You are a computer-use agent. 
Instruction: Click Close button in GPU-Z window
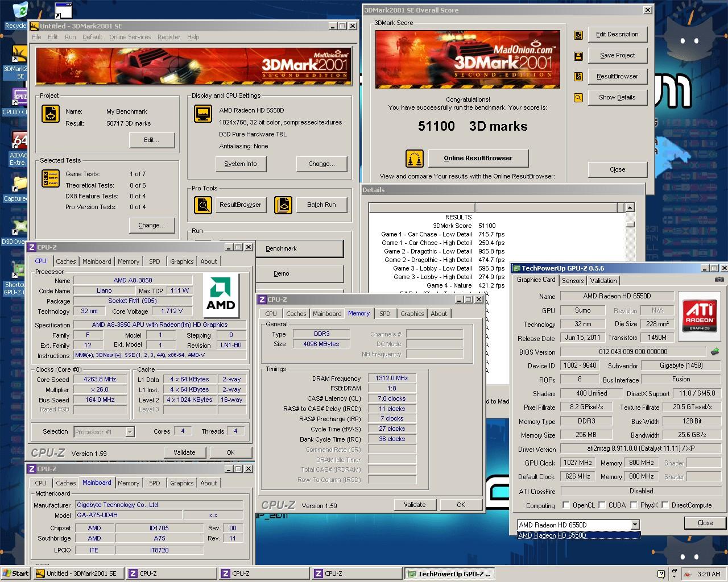(705, 523)
